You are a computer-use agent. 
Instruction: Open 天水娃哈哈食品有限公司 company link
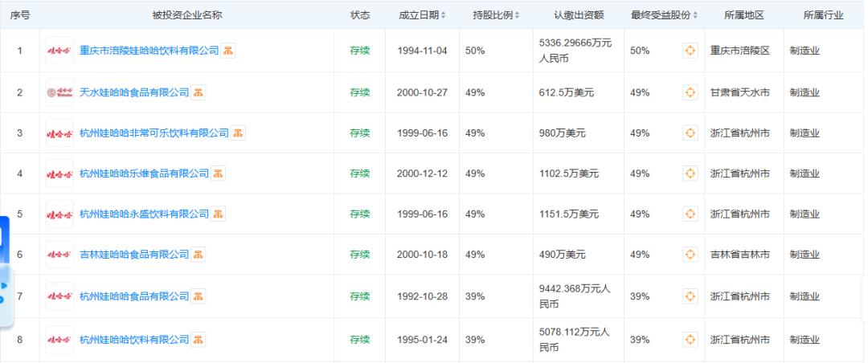[x=134, y=92]
